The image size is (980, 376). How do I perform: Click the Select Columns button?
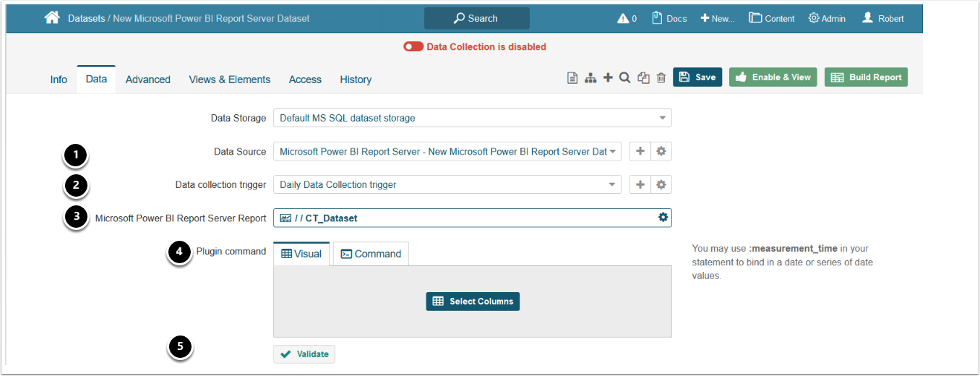pyautogui.click(x=473, y=302)
